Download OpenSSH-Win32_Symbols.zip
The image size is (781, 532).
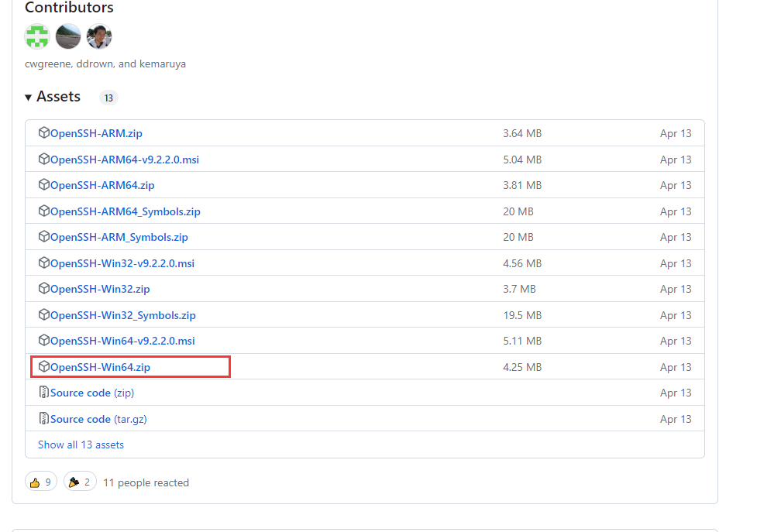coord(123,315)
